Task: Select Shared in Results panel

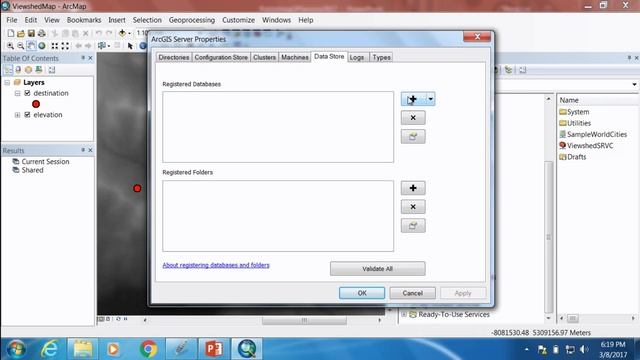Action: coord(28,170)
